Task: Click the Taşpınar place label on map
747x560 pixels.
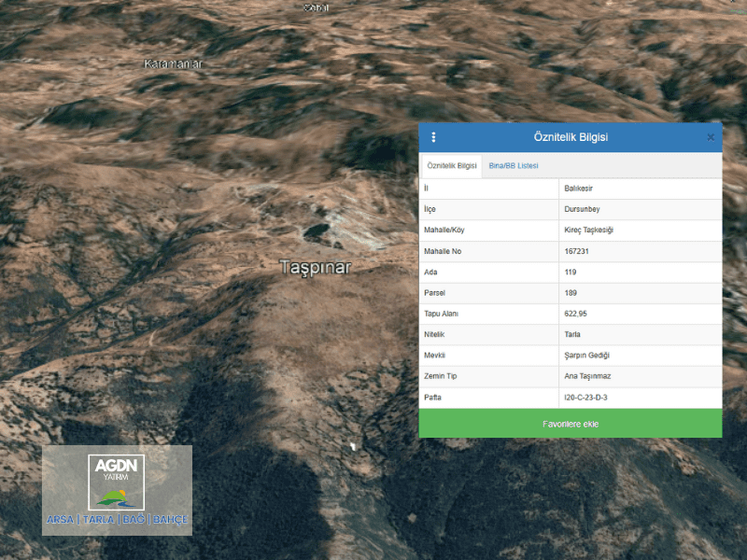Action: point(316,268)
